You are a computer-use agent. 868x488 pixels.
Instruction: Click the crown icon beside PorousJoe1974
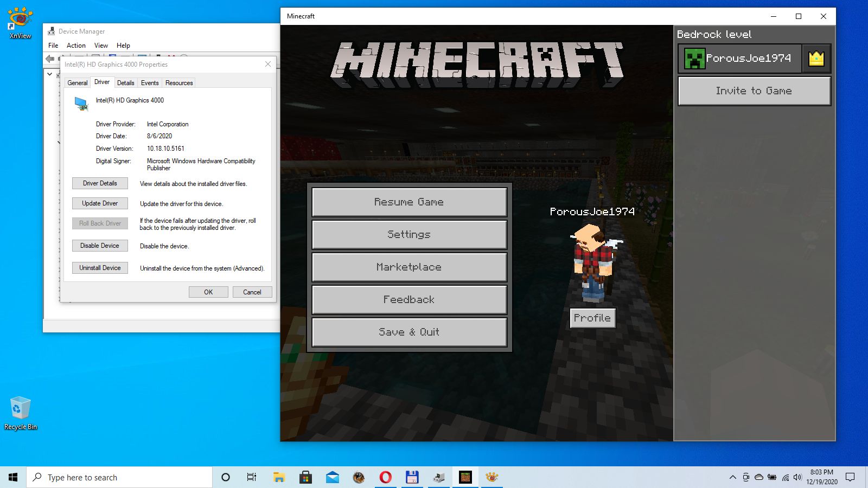coord(816,59)
